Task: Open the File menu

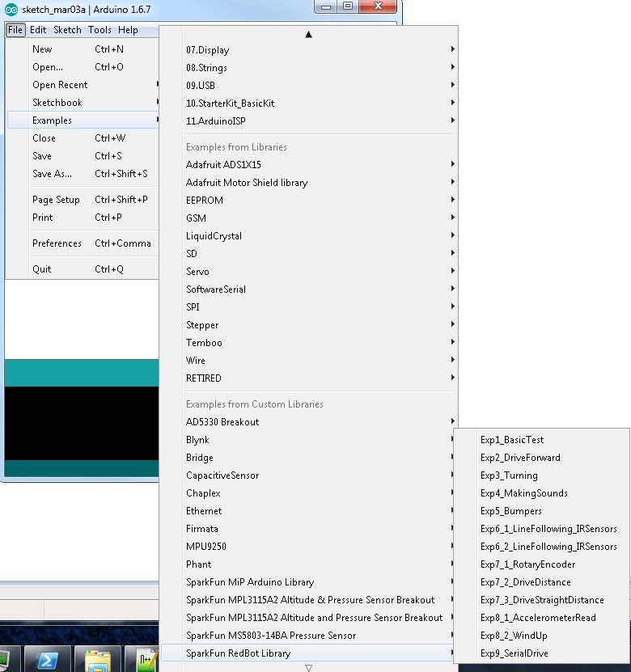Action: click(15, 30)
